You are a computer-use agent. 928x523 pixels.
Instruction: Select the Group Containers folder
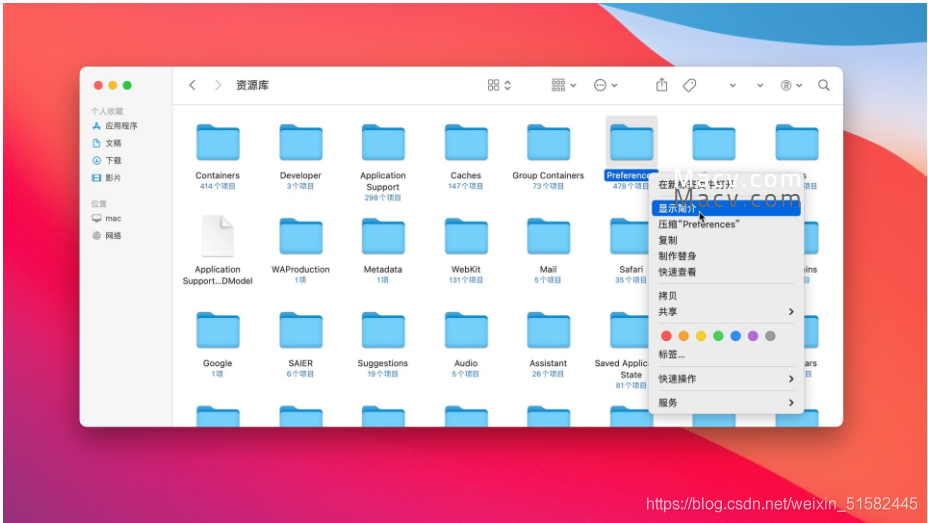coord(549,143)
